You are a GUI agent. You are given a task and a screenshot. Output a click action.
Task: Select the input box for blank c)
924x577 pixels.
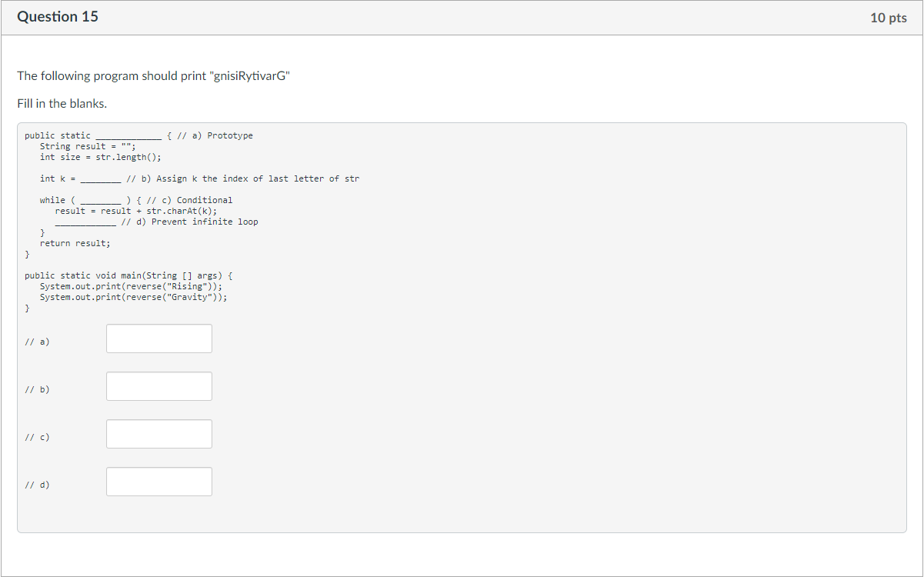coord(159,434)
